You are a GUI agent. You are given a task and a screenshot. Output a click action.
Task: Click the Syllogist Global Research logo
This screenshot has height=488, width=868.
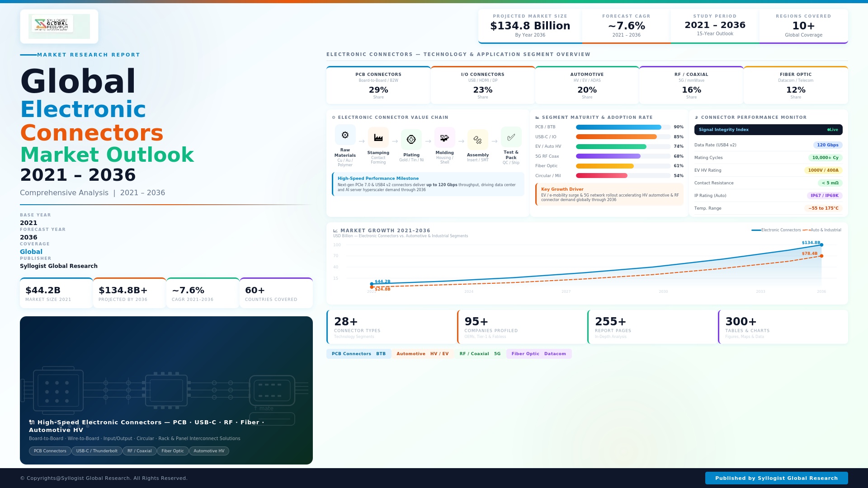[59, 26]
